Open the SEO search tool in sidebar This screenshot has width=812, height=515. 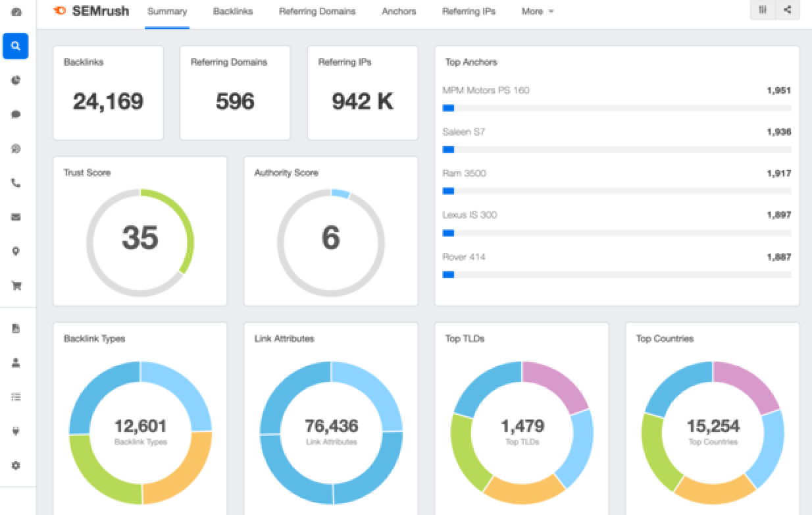click(15, 46)
